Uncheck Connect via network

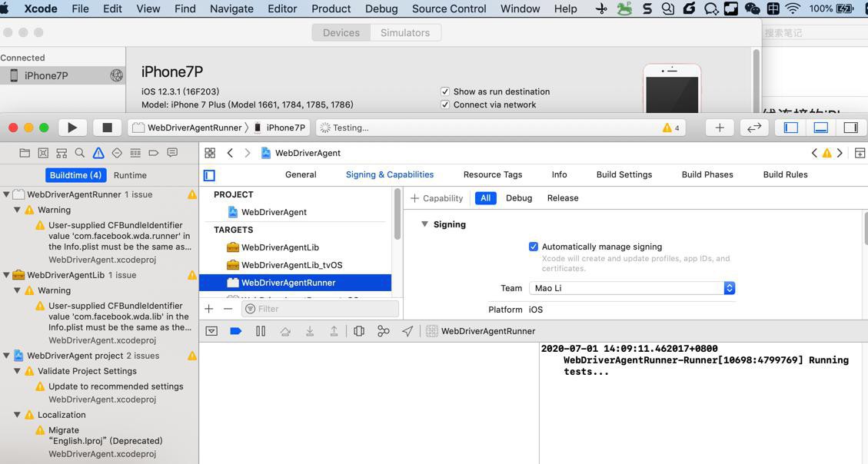point(444,105)
